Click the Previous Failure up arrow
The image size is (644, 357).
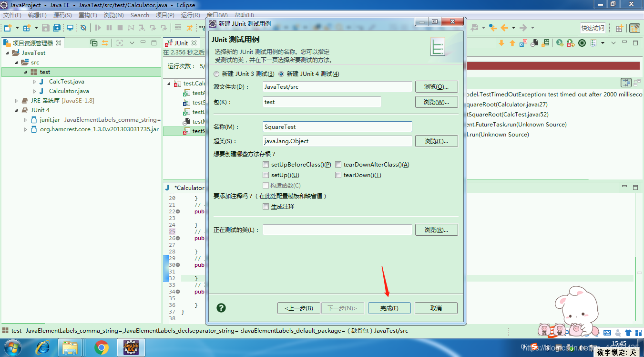pyautogui.click(x=512, y=43)
